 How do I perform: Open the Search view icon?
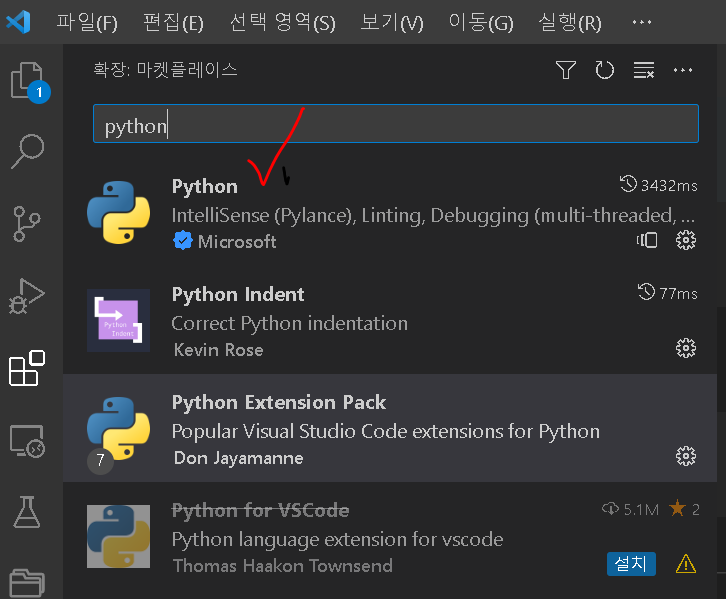[28, 151]
